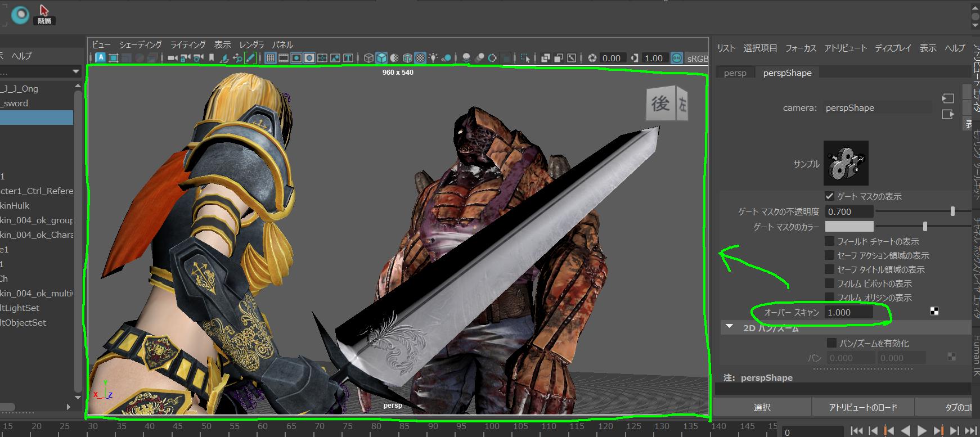Screen dimensions: 980x437
Task: Toggle the shadows icon in panel toolbar
Action: (x=446, y=58)
